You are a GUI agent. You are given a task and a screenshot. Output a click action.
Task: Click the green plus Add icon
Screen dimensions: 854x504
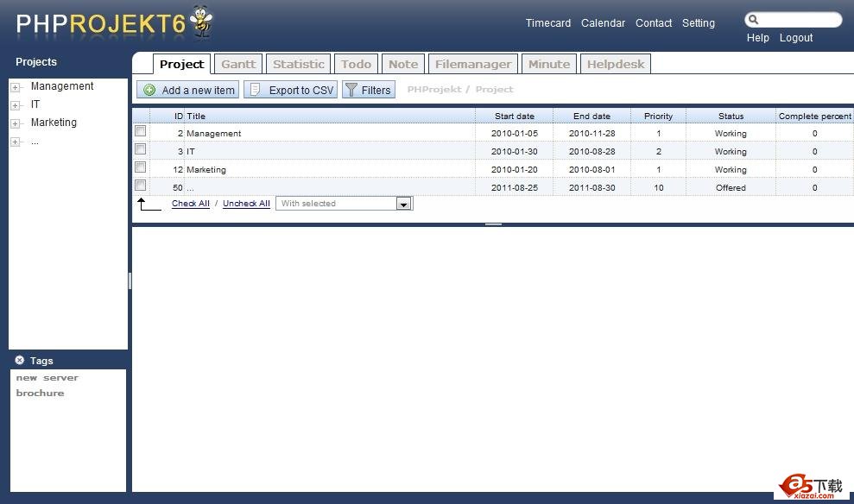[149, 90]
